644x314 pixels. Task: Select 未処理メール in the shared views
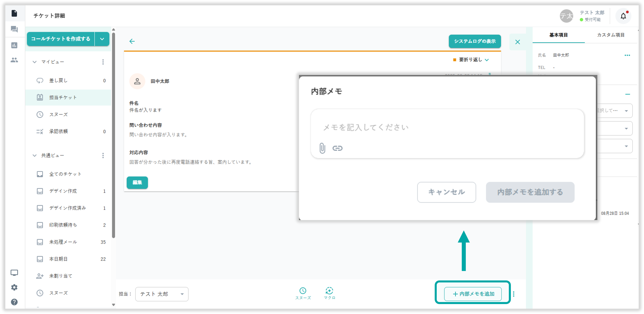coord(63,242)
